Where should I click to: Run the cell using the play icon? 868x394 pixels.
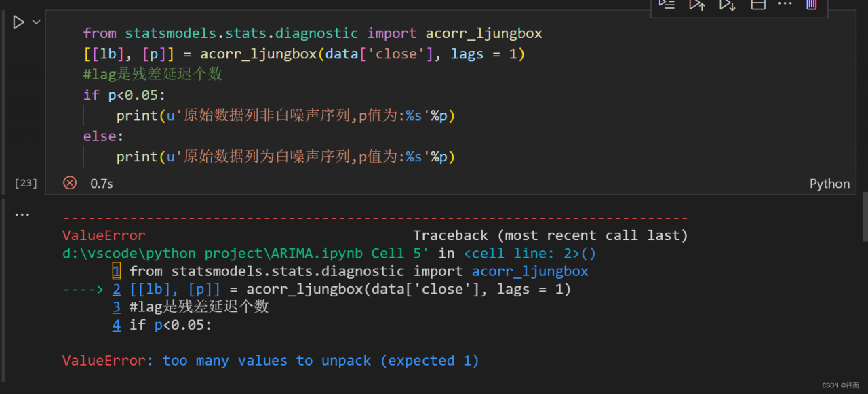click(18, 22)
